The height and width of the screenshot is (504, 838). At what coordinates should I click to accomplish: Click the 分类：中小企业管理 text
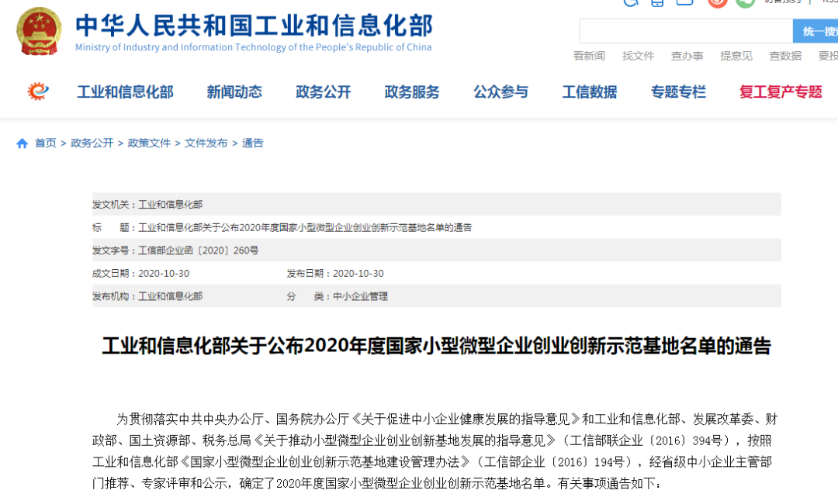tap(338, 296)
